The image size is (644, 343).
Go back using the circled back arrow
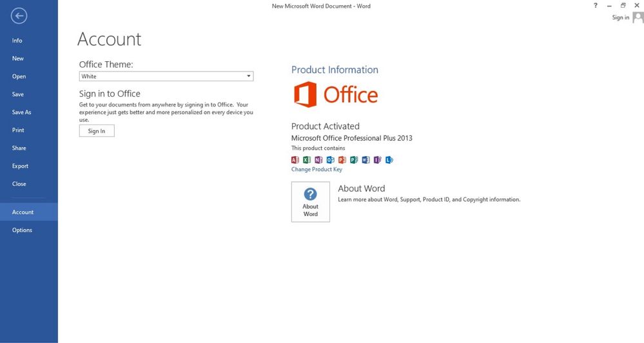pos(19,16)
